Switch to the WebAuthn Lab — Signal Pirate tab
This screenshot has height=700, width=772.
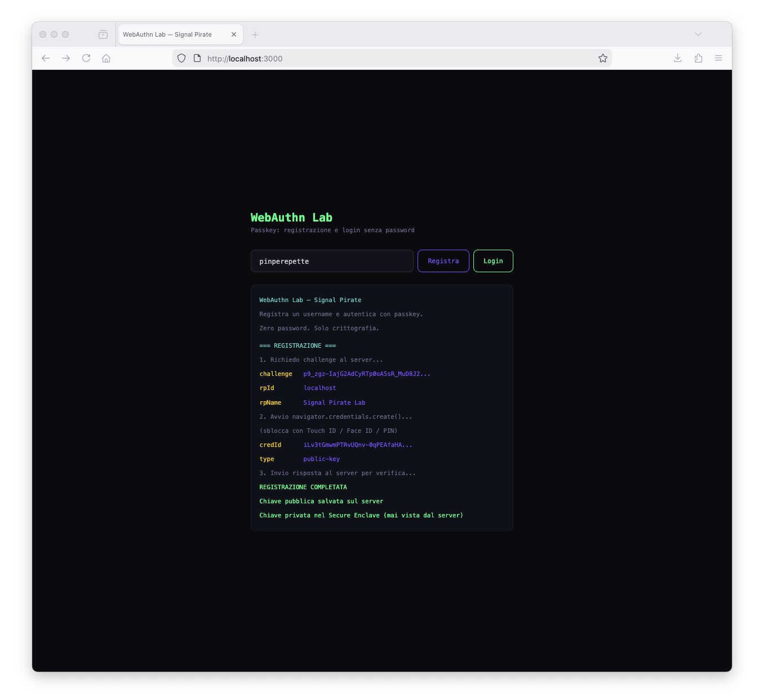pyautogui.click(x=169, y=34)
